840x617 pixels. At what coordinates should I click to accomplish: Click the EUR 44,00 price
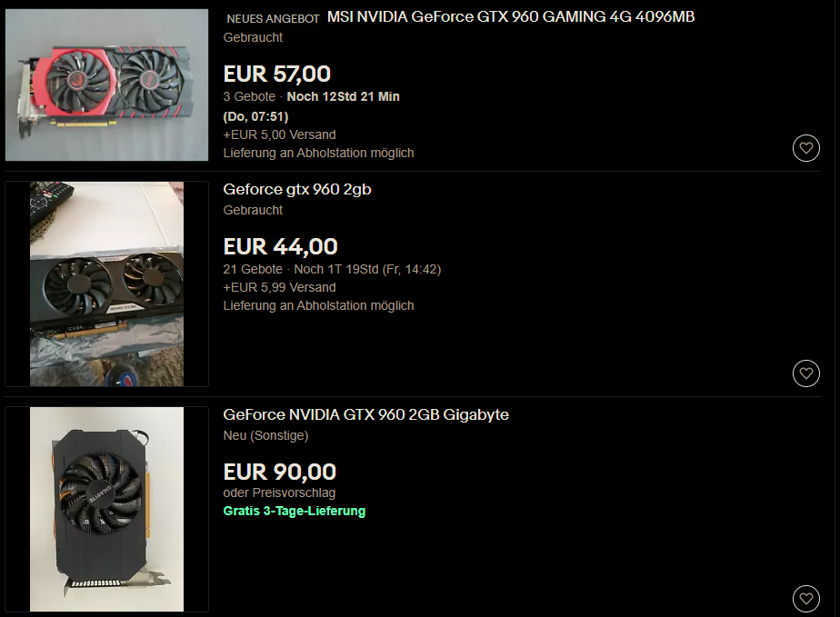[x=280, y=246]
